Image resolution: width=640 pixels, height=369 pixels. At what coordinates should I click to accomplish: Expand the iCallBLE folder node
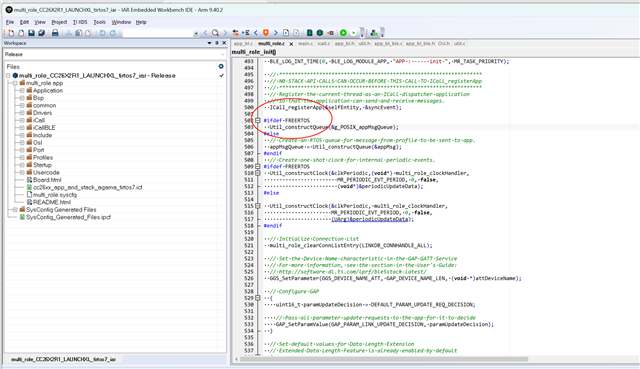click(x=22, y=128)
